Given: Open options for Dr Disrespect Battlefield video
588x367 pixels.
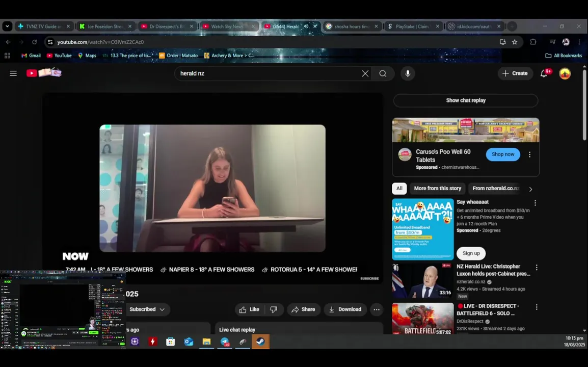Looking at the screenshot, I should tap(537, 307).
